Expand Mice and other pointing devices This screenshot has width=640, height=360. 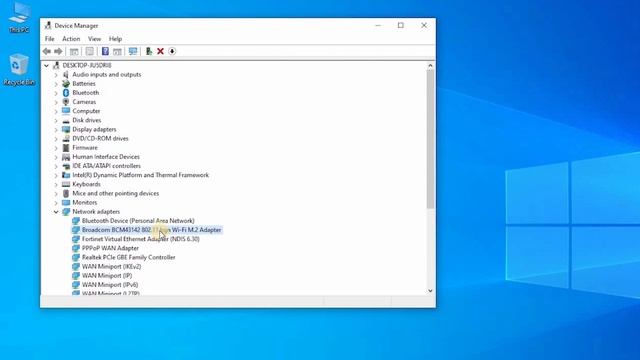coord(56,193)
